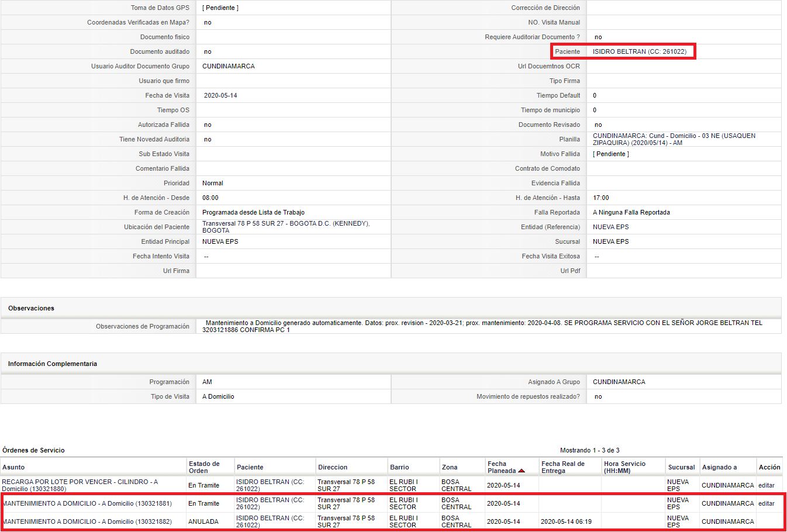Click the Órdenes de Servicio heading
The height and width of the screenshot is (532, 787).
[33, 450]
